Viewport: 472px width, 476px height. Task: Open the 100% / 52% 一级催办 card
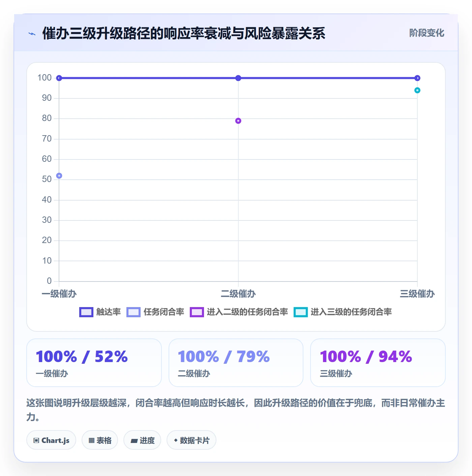tap(94, 363)
